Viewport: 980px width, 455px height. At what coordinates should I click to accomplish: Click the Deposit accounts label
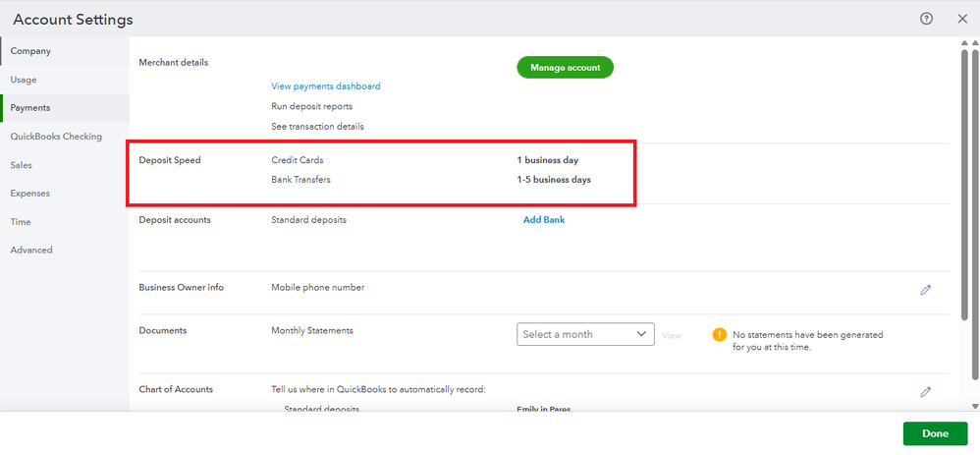coord(175,220)
